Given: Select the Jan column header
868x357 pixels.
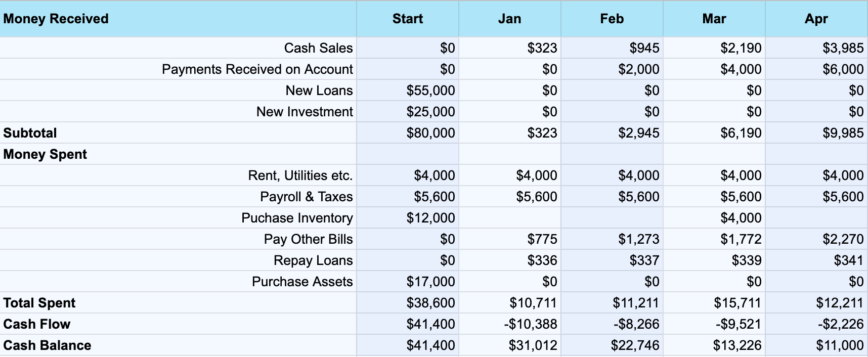Looking at the screenshot, I should (509, 19).
